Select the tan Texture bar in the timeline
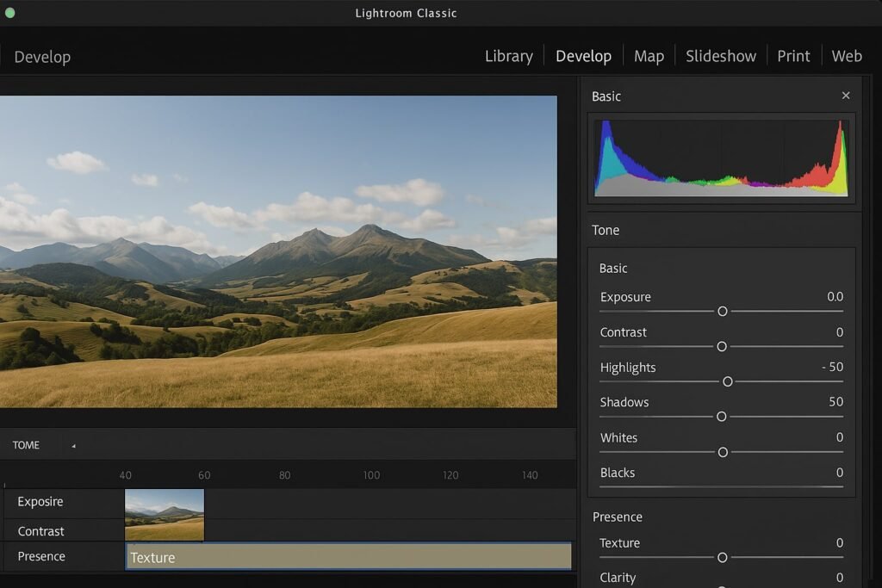This screenshot has height=588, width=882. coord(348,556)
